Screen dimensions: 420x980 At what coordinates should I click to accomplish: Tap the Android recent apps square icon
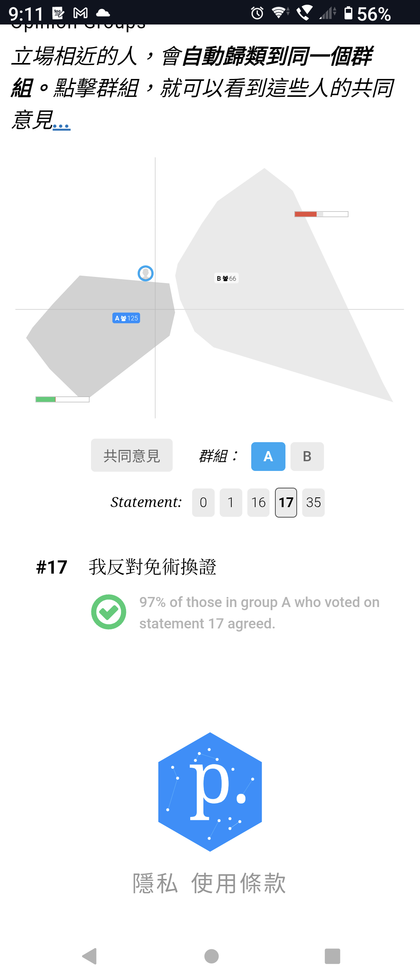(x=332, y=956)
